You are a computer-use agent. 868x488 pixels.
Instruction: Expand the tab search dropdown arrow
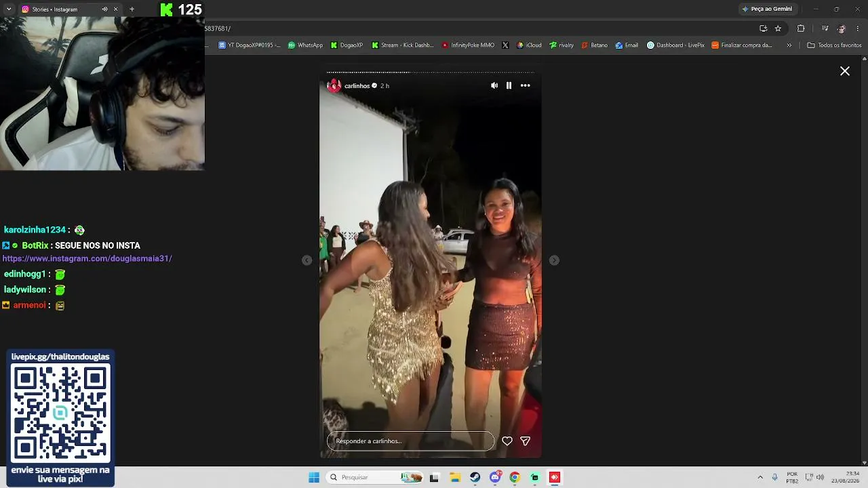click(x=9, y=9)
